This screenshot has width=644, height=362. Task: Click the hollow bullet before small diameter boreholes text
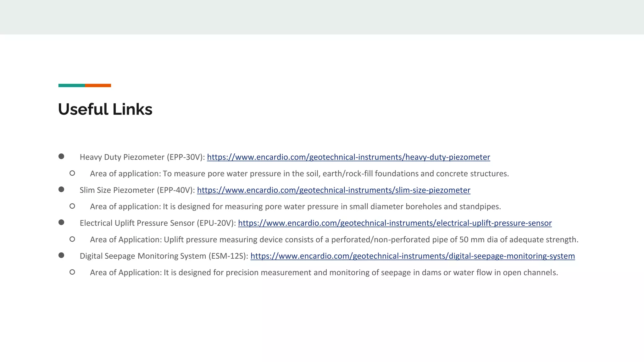point(72,206)
